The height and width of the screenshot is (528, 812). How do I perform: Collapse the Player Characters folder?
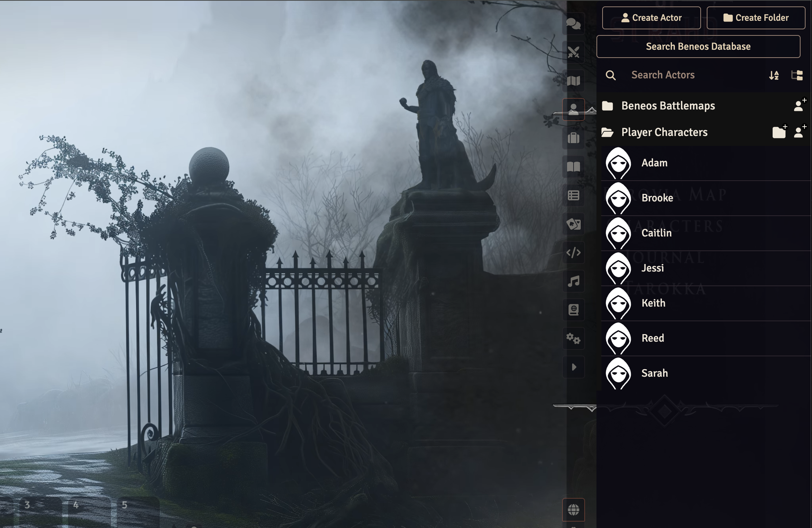tap(664, 132)
